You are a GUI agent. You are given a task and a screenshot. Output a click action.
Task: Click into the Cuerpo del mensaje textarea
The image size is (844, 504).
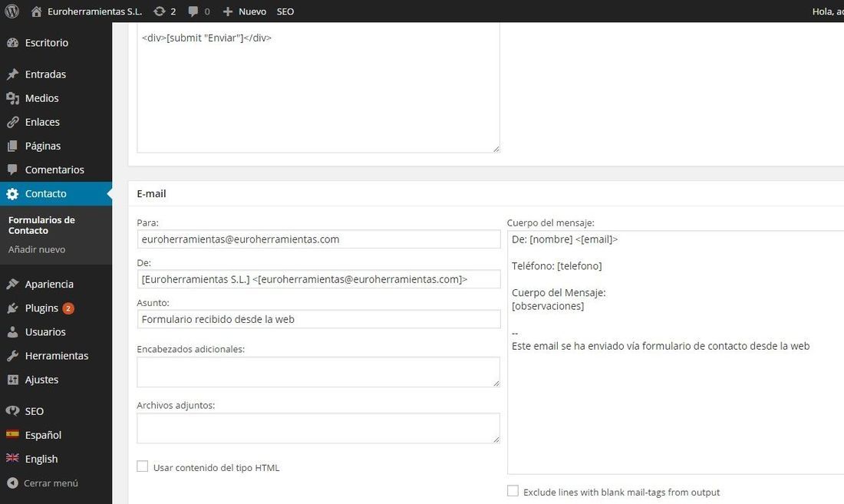(675, 352)
